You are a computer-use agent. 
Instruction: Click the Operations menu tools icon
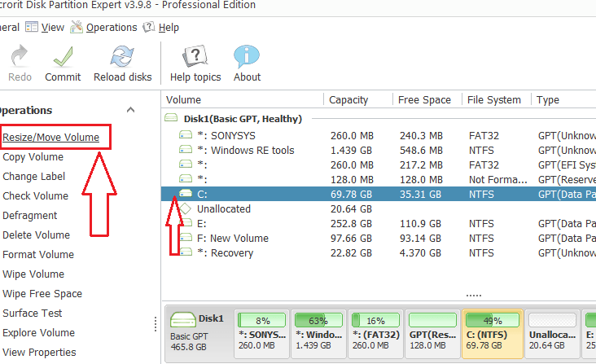pyautogui.click(x=77, y=27)
